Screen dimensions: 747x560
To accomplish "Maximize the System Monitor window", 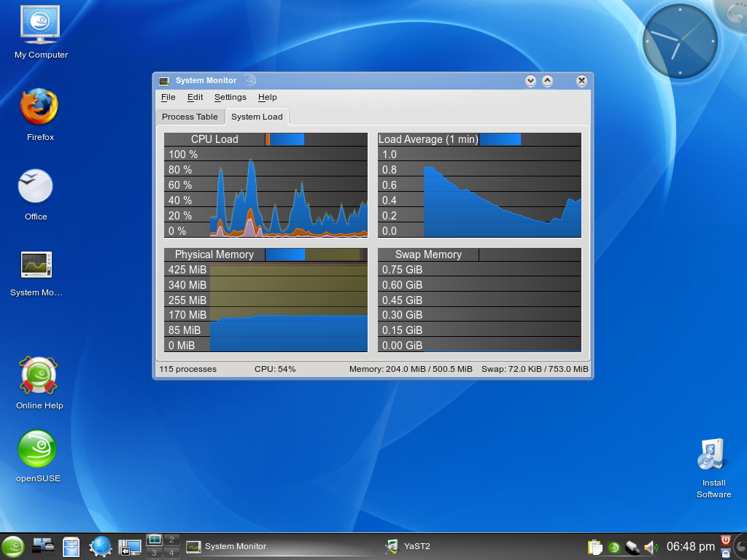I will [x=547, y=81].
